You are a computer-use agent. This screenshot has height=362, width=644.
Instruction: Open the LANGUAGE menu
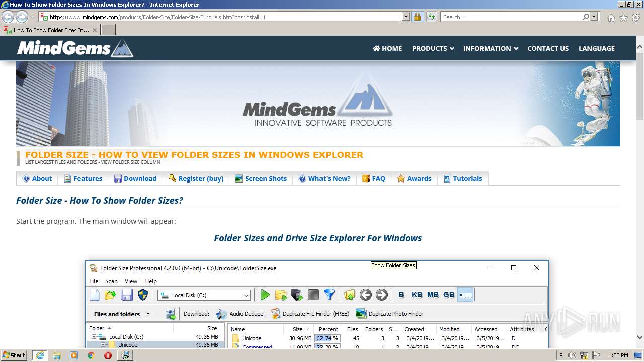click(x=597, y=48)
